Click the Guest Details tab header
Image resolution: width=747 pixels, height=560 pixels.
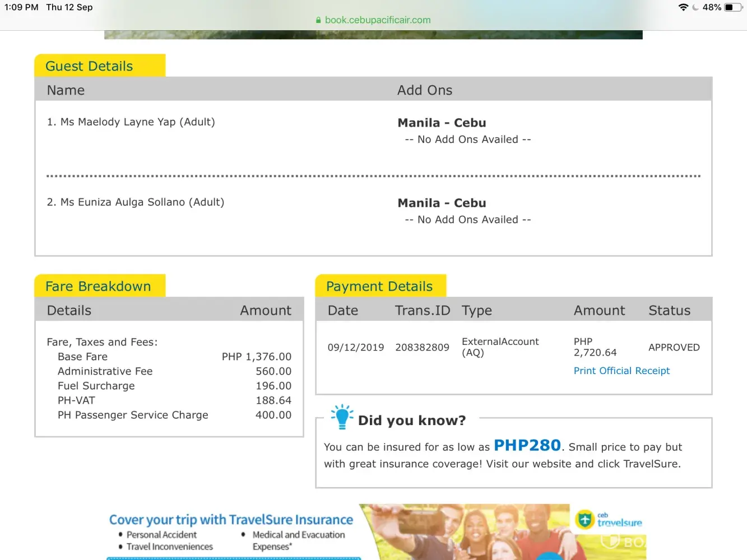(x=100, y=66)
